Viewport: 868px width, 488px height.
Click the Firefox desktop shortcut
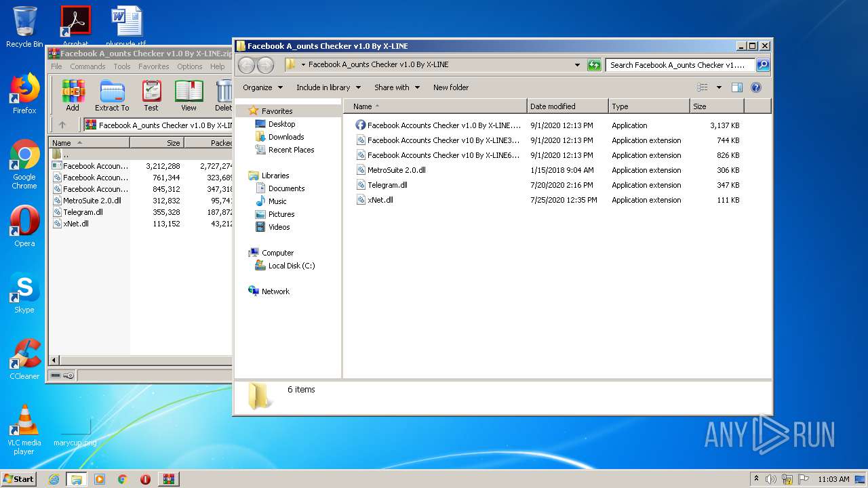click(x=24, y=94)
